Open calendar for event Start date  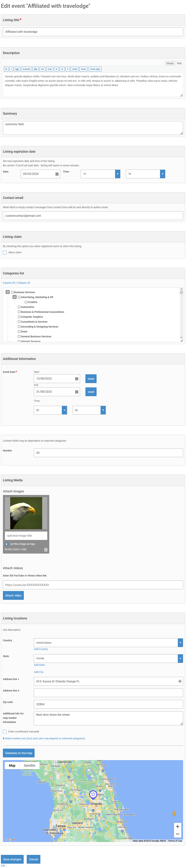pos(77,379)
